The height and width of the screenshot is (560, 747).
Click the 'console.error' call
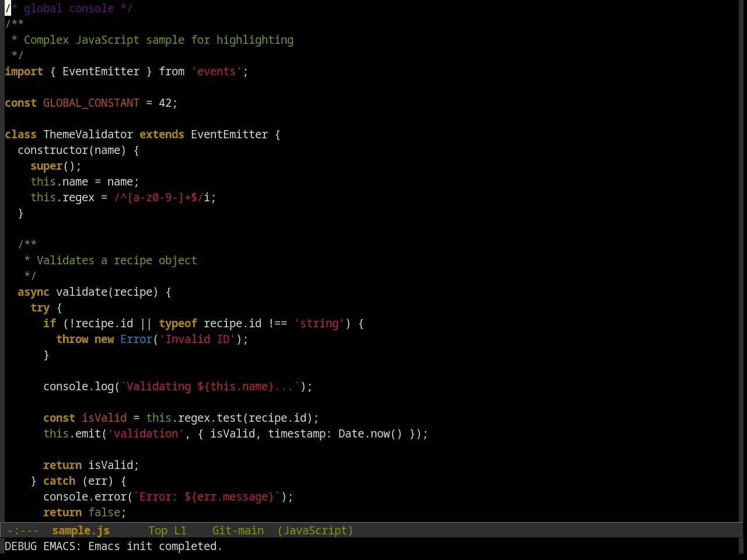85,496
